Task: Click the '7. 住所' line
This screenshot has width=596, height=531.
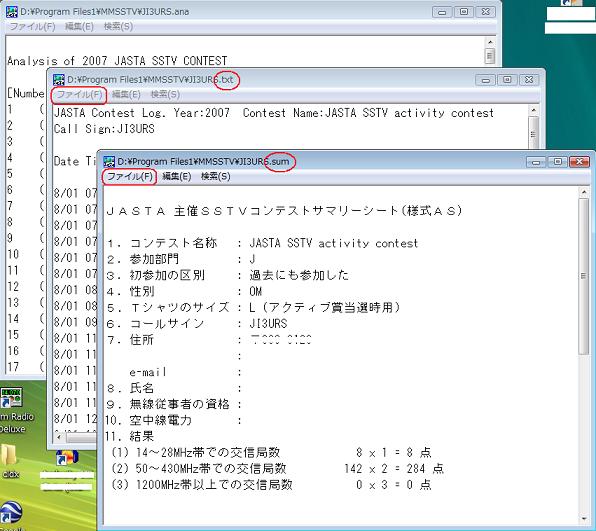Action: (209, 340)
